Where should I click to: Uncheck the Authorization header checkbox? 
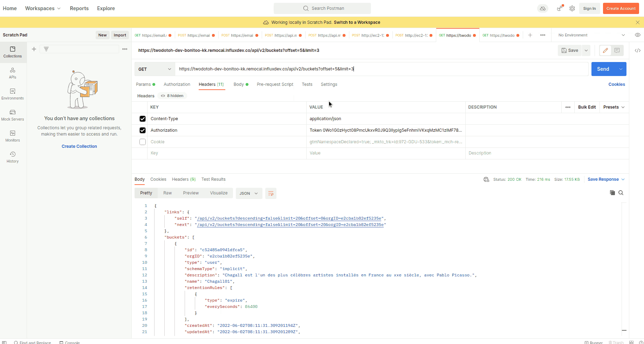[x=143, y=130]
